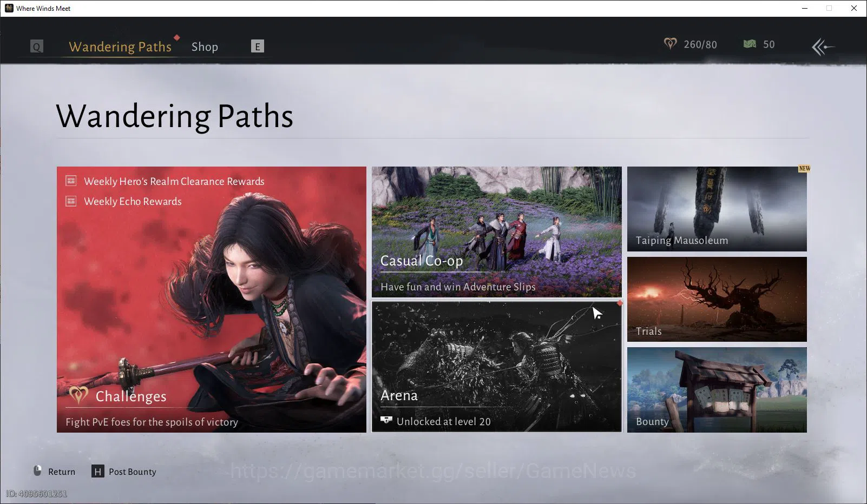Click the Return label

[62, 472]
